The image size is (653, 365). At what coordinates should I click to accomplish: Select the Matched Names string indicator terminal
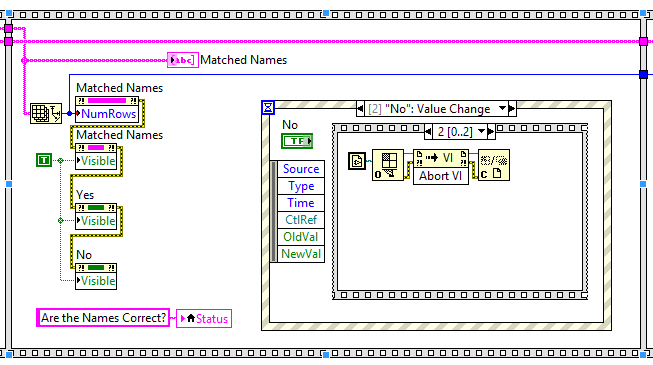[x=182, y=60]
